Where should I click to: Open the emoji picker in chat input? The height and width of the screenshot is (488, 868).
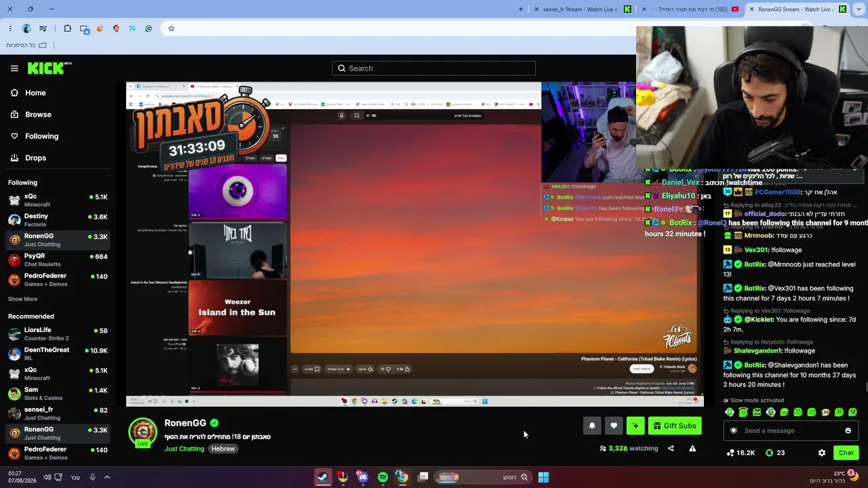pyautogui.click(x=848, y=430)
